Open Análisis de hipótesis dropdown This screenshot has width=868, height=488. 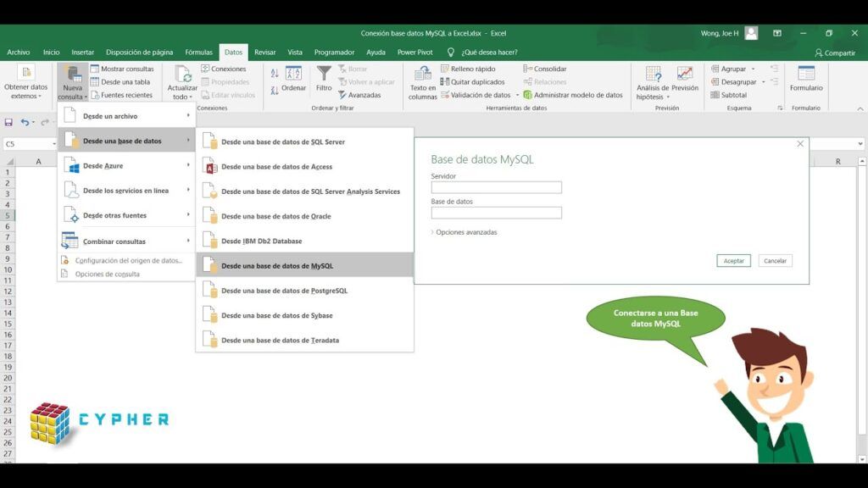click(653, 82)
